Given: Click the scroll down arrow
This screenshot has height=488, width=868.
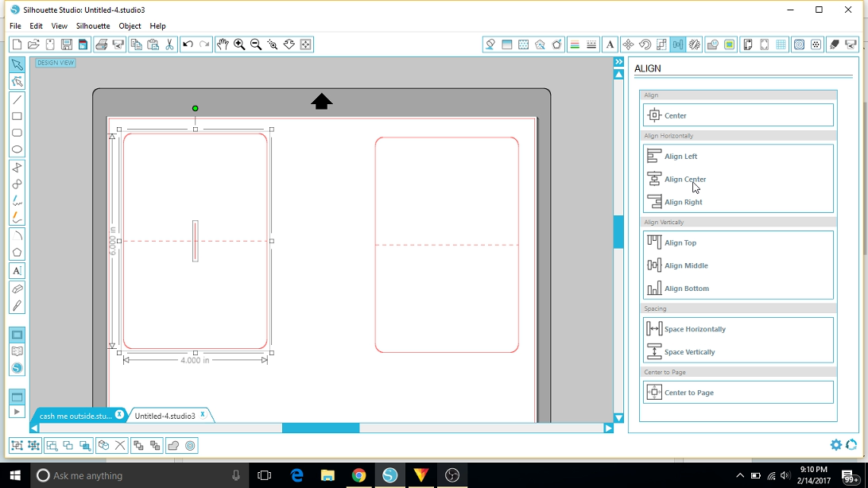Looking at the screenshot, I should (619, 418).
